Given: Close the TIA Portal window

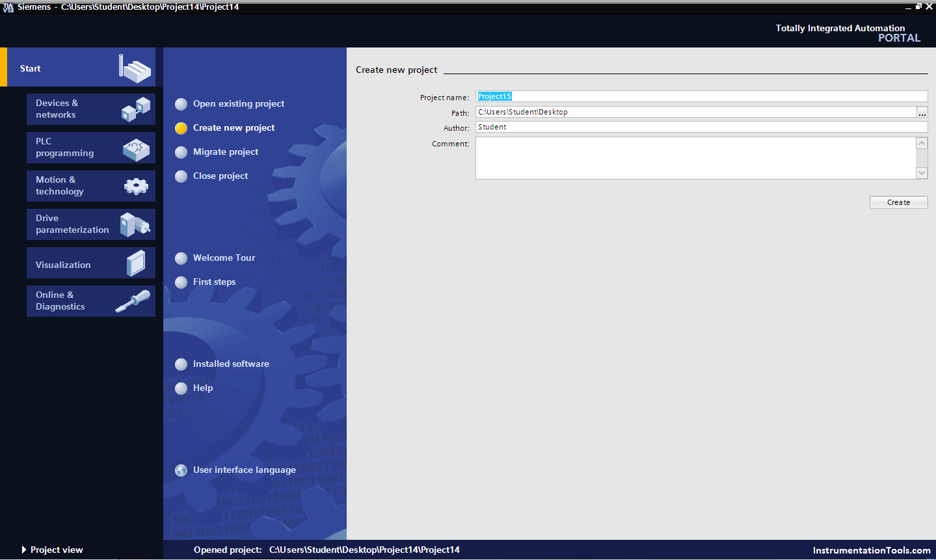Looking at the screenshot, I should tap(929, 7).
